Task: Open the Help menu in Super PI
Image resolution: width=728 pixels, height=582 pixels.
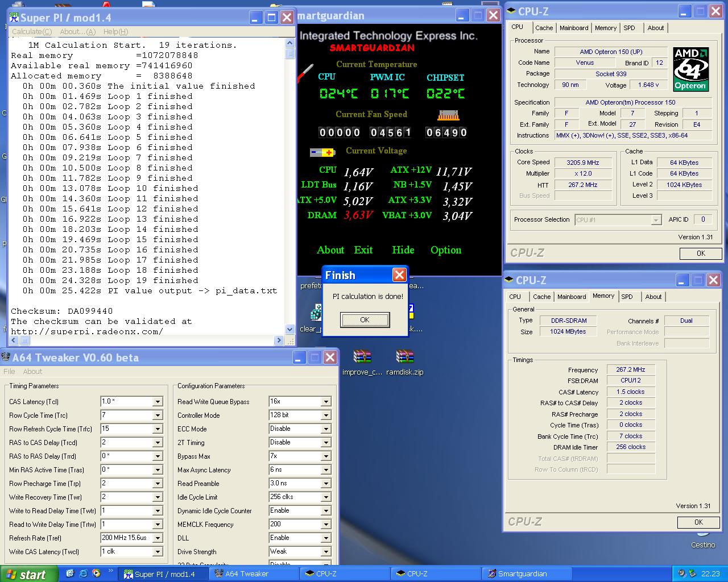Action: [115, 32]
